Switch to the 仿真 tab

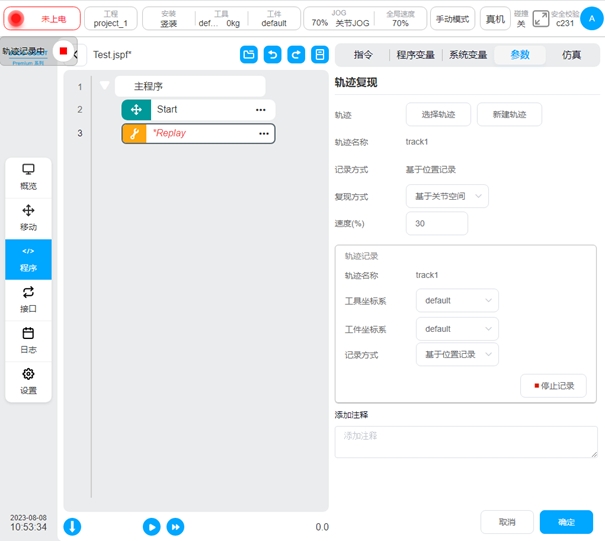click(x=571, y=55)
